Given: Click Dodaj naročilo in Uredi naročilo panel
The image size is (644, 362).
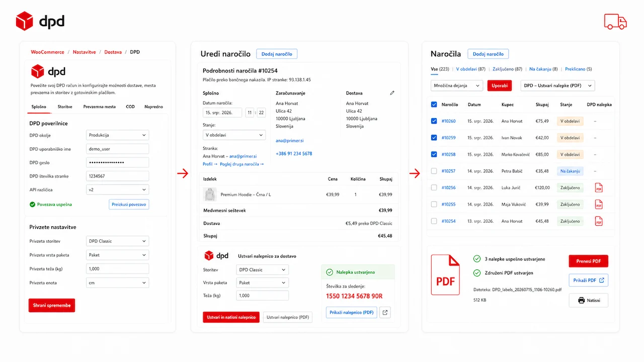Looking at the screenshot, I should pos(277,54).
